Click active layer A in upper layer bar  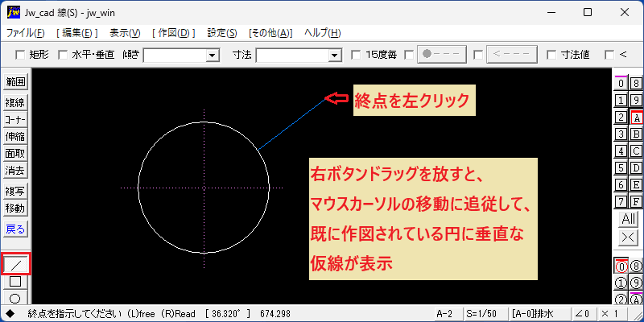[636, 118]
